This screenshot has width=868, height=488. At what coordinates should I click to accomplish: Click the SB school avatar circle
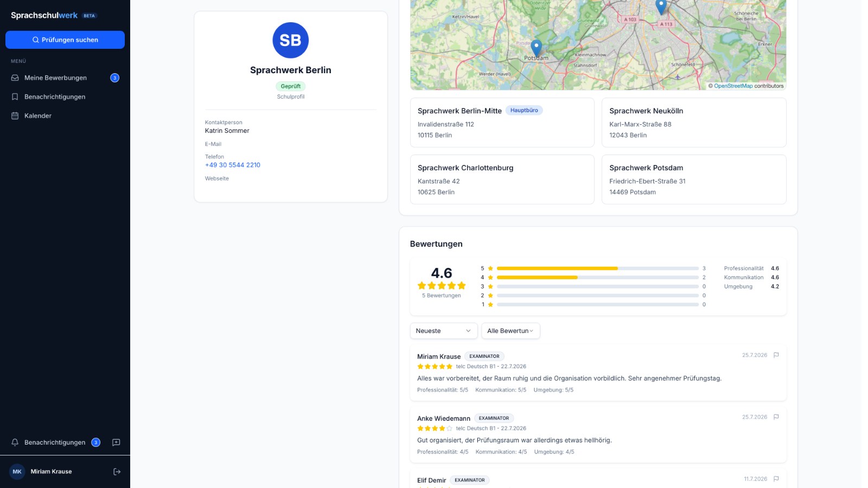tap(290, 40)
